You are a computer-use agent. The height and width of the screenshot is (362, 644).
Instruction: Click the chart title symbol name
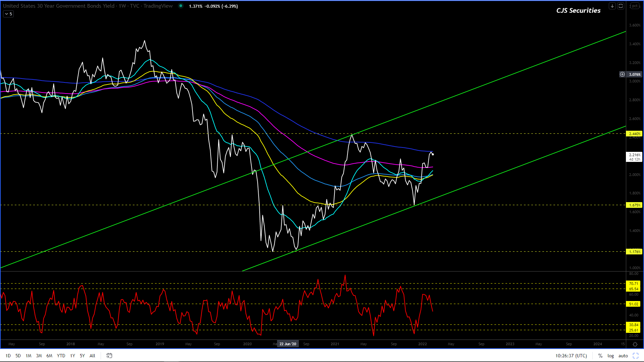pos(59,6)
